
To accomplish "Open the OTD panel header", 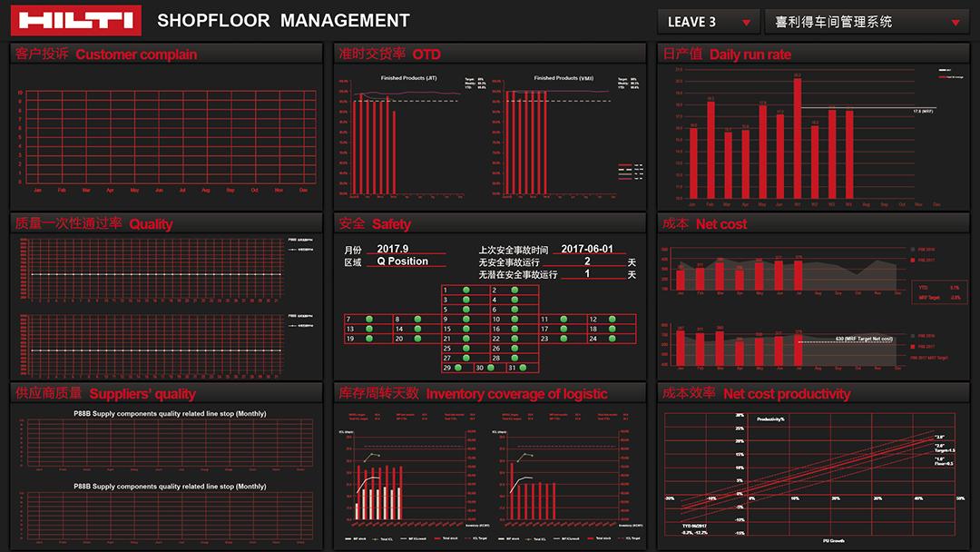I will point(489,54).
